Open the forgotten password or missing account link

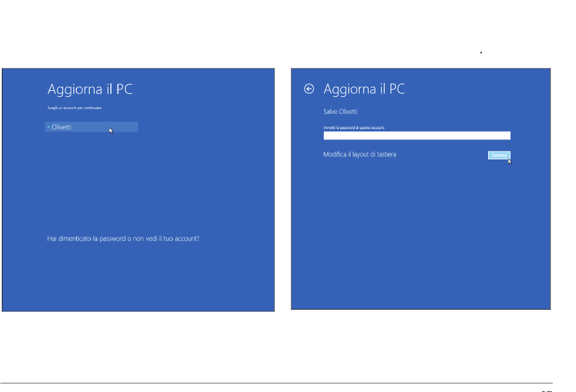[x=123, y=239]
